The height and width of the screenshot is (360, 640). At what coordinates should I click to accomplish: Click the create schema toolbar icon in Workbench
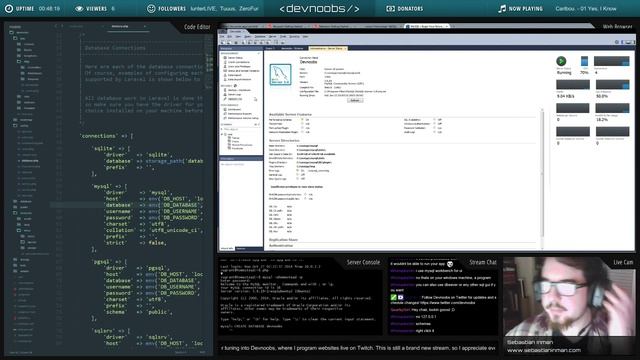coord(243,42)
